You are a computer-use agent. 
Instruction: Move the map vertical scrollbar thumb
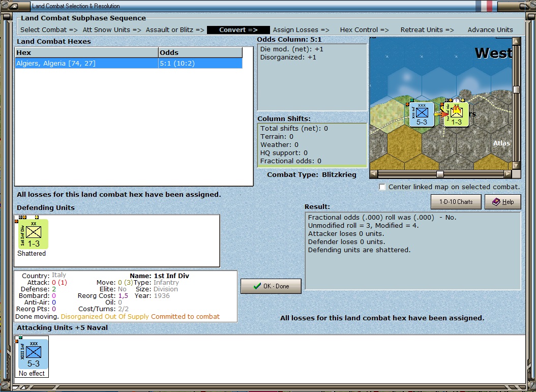click(516, 89)
